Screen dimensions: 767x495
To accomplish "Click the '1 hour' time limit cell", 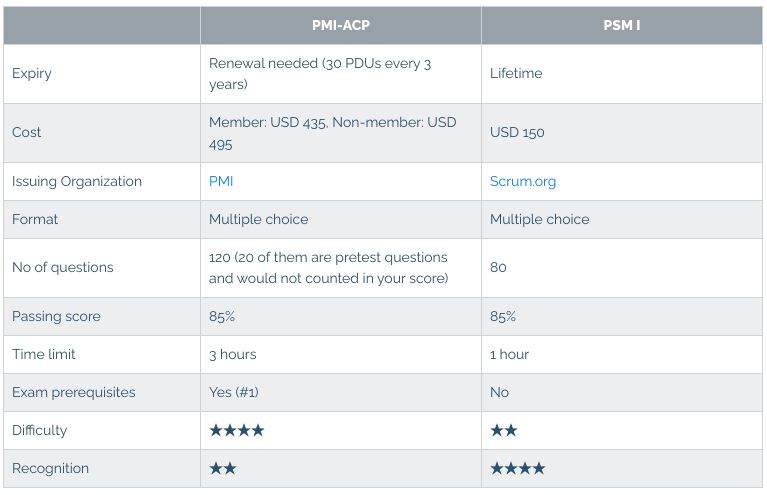I will click(509, 354).
